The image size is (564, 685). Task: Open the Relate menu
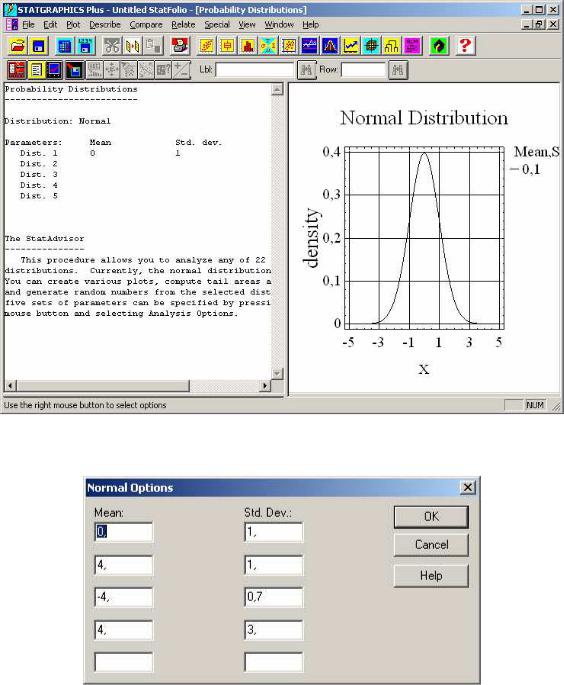pos(183,25)
